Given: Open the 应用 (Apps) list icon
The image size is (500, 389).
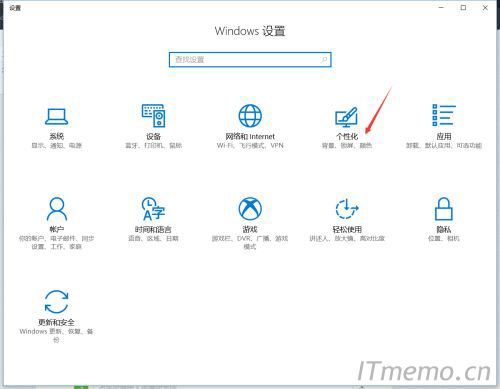Looking at the screenshot, I should 444,115.
